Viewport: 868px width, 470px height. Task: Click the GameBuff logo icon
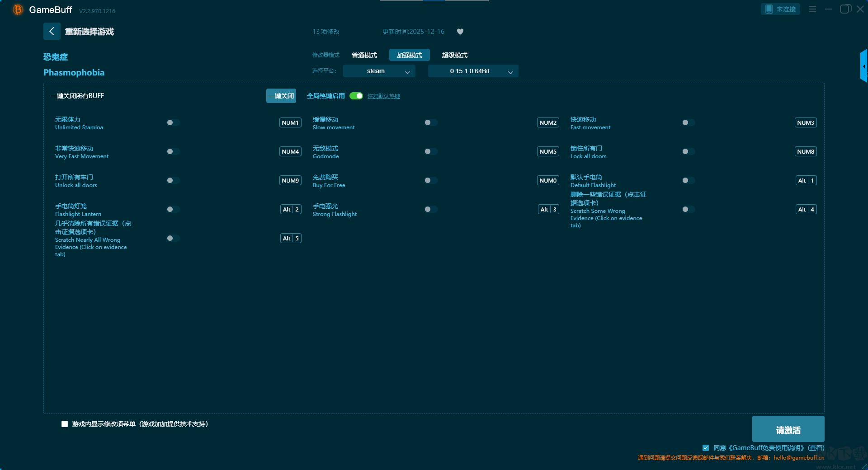[18, 9]
